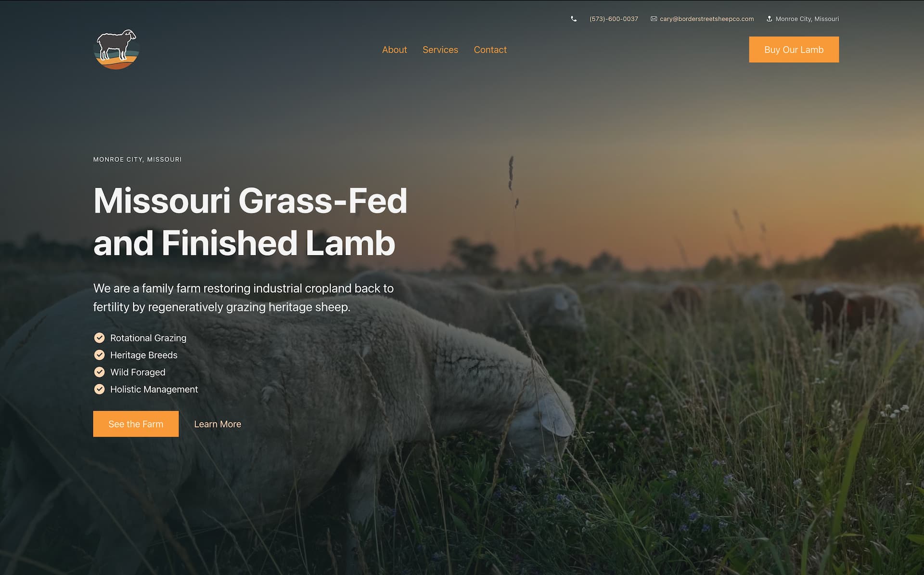
Task: Click the phone icon in top bar
Action: coord(574,19)
